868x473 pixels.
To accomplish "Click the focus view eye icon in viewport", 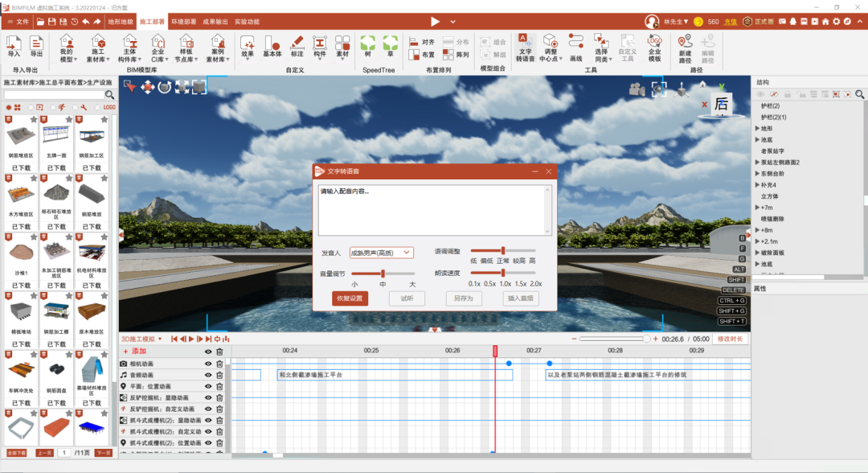I will click(x=659, y=89).
